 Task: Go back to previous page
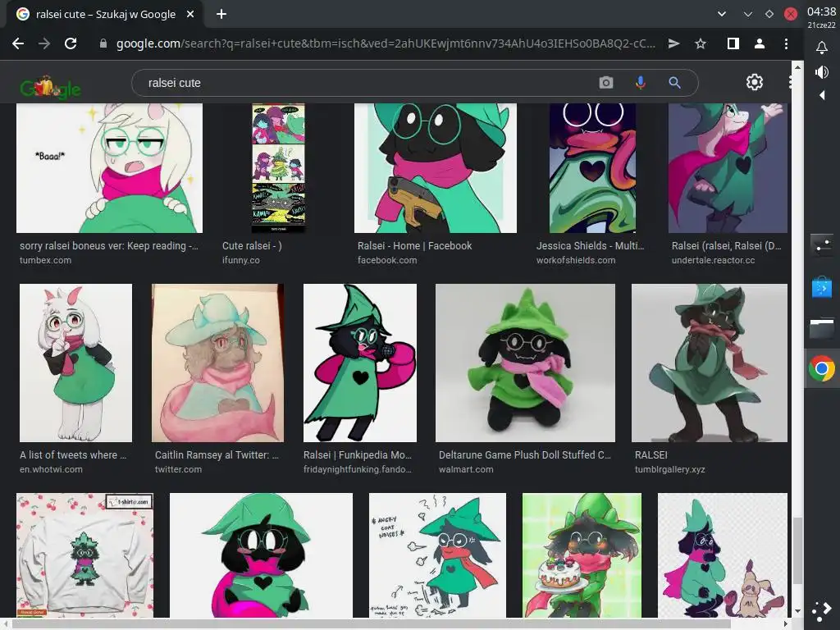pyautogui.click(x=18, y=43)
